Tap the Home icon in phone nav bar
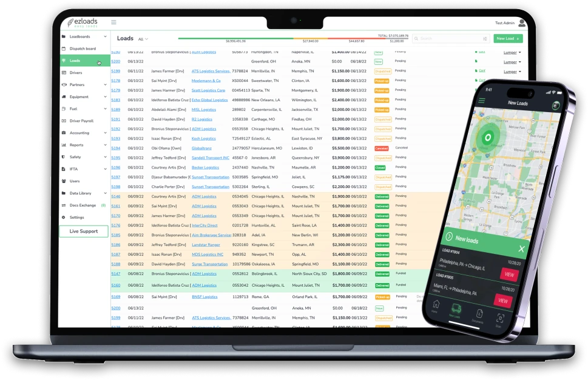The height and width of the screenshot is (380, 588). coord(436,304)
